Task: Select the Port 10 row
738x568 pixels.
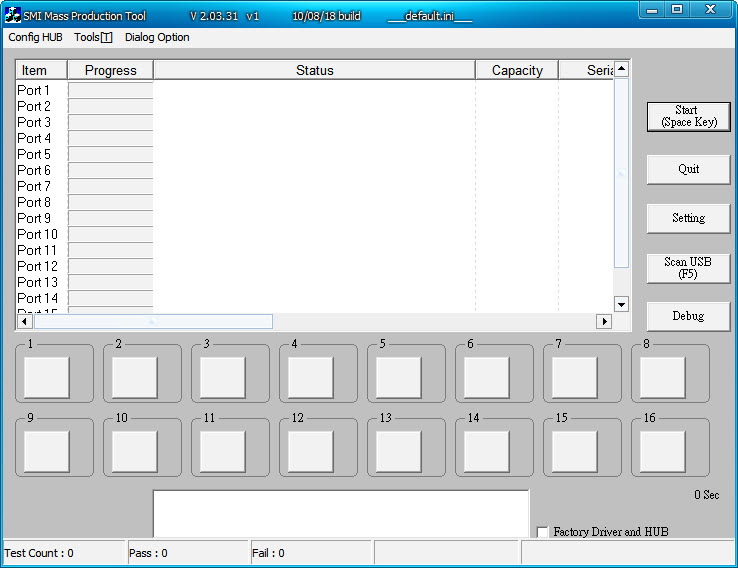Action: click(314, 234)
